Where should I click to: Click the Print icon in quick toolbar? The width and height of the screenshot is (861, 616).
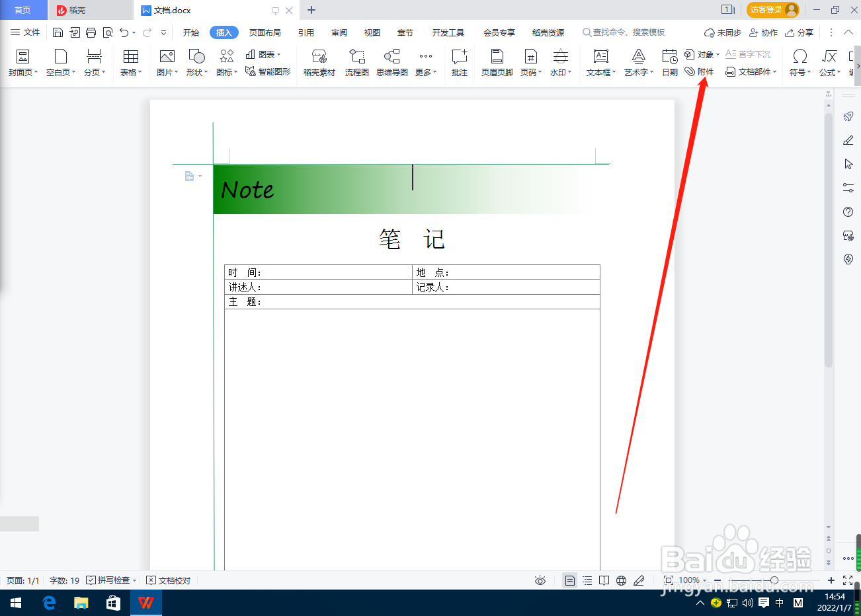[x=91, y=32]
